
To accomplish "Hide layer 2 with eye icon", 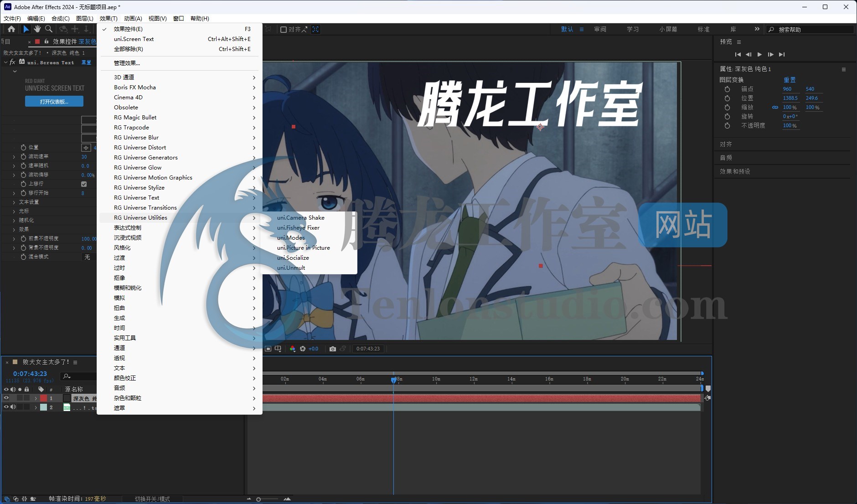I will (x=6, y=407).
